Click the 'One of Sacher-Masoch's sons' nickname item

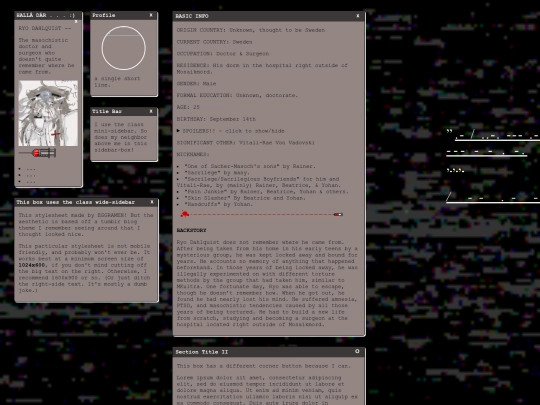pyautogui.click(x=250, y=166)
